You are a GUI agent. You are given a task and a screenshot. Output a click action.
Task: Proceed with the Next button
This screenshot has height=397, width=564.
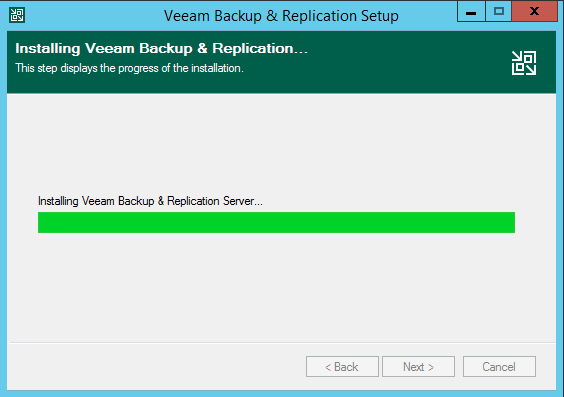point(418,366)
